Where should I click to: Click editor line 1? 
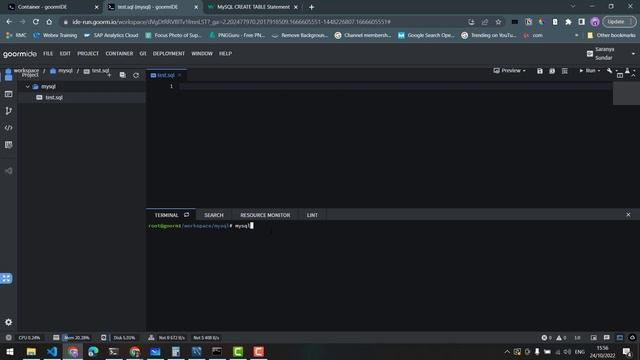tap(395, 86)
